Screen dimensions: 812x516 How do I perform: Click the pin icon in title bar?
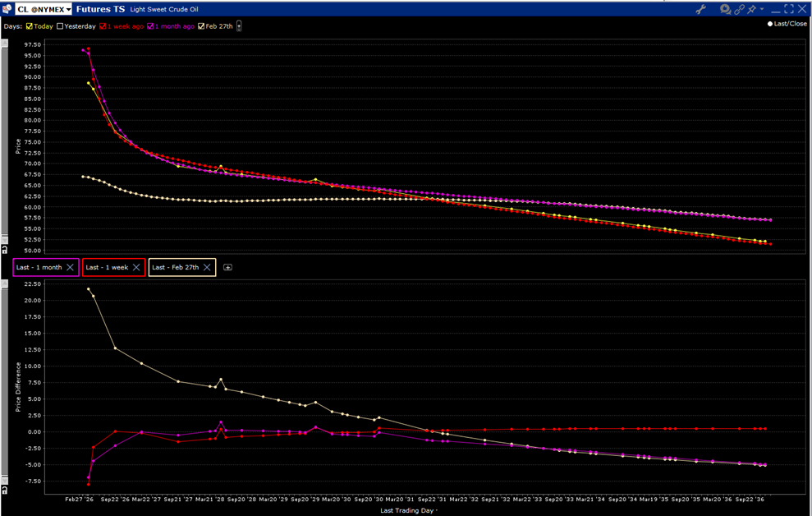coord(753,9)
